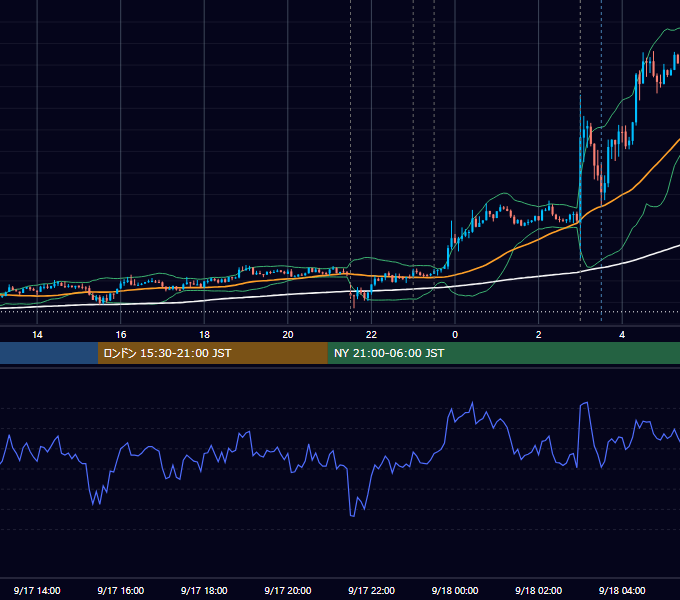Click the 9/18 00:00 time label
Screen dimensions: 680x600
pyautogui.click(x=455, y=590)
